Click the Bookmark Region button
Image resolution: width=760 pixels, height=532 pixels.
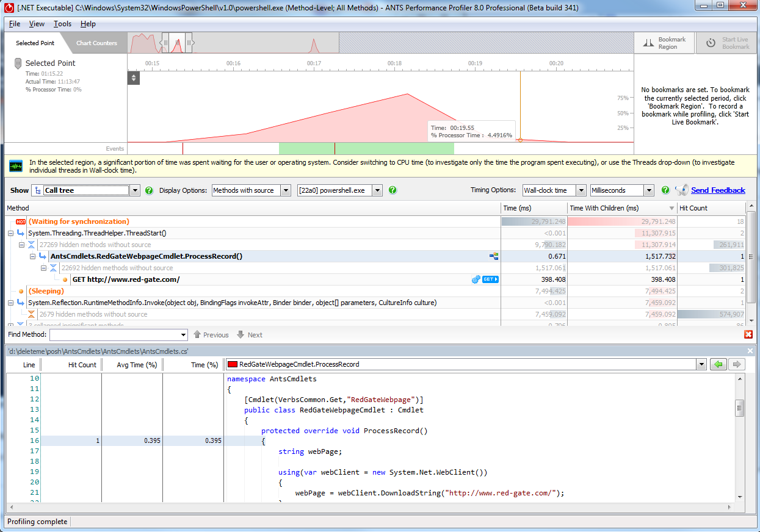pyautogui.click(x=664, y=43)
